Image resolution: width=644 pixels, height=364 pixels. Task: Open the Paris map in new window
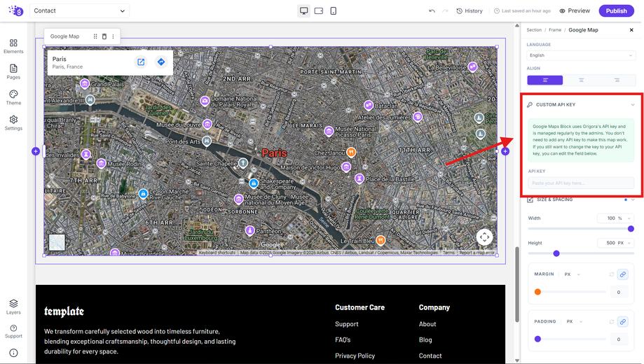[x=141, y=62]
